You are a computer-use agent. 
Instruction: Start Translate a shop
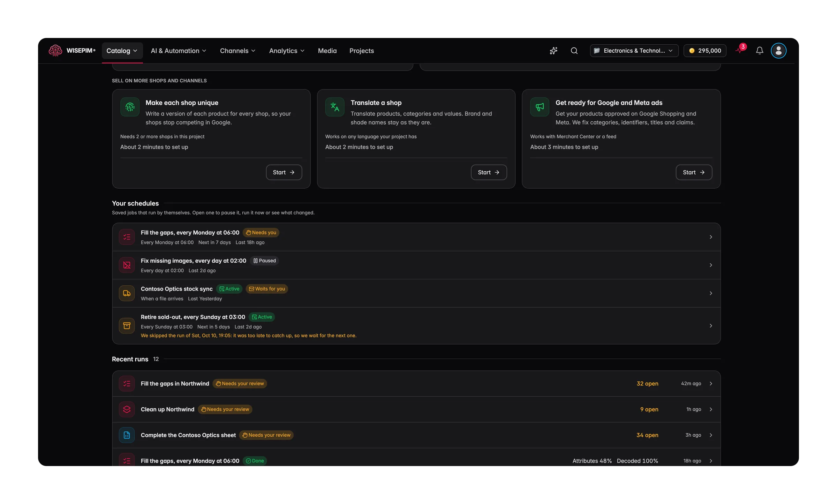point(489,172)
